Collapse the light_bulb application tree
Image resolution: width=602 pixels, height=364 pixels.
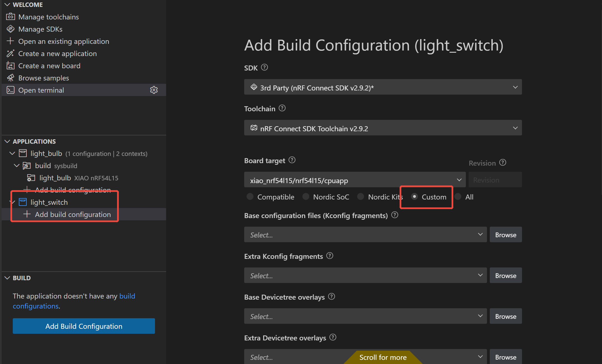pos(12,153)
